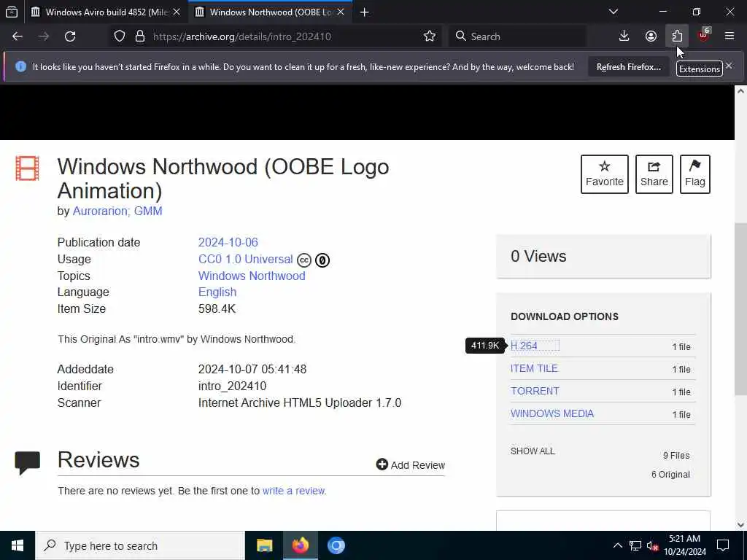747x560 pixels.
Task: Open creator link GMM
Action: [x=148, y=211]
